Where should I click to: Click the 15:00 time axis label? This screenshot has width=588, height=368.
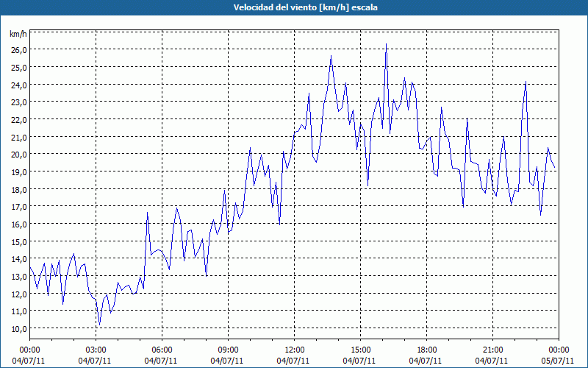(x=360, y=350)
